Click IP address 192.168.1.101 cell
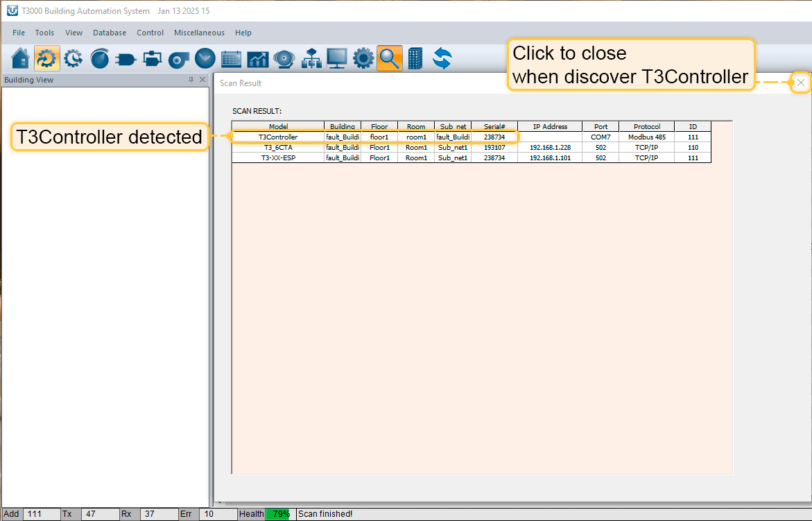Viewport: 812px width, 521px height. (x=550, y=158)
